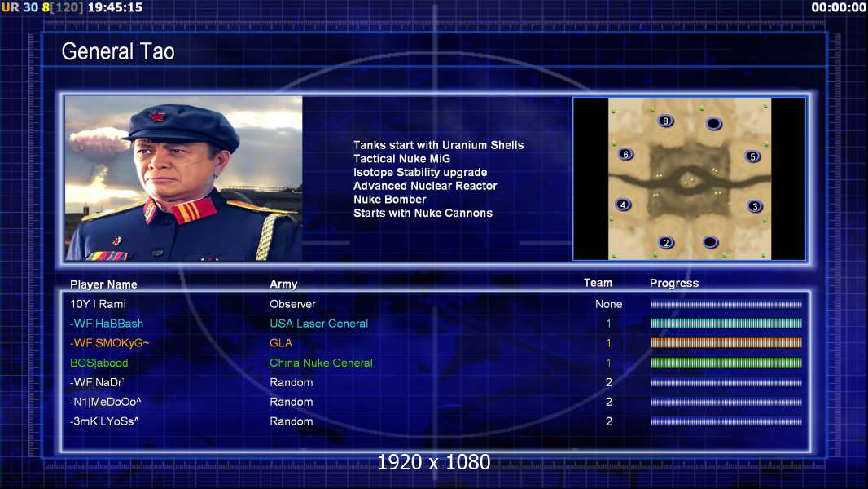Select player '10Y I Rami'

pyautogui.click(x=98, y=304)
